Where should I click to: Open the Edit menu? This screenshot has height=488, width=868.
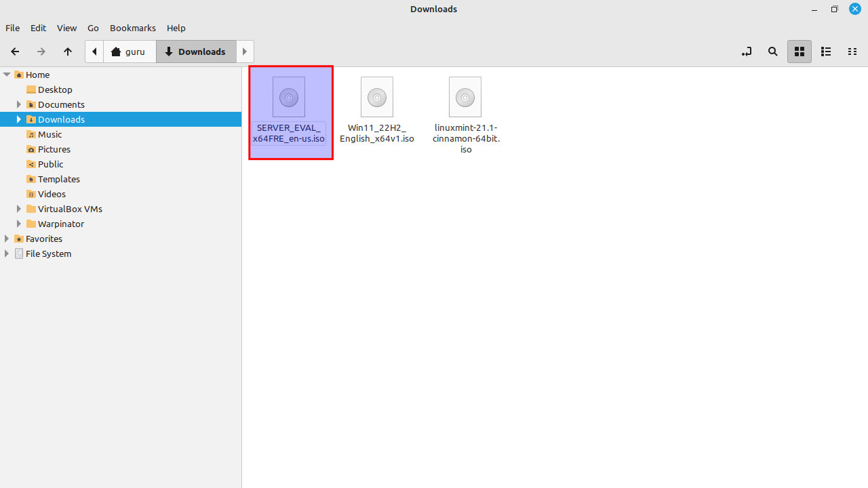click(x=38, y=28)
